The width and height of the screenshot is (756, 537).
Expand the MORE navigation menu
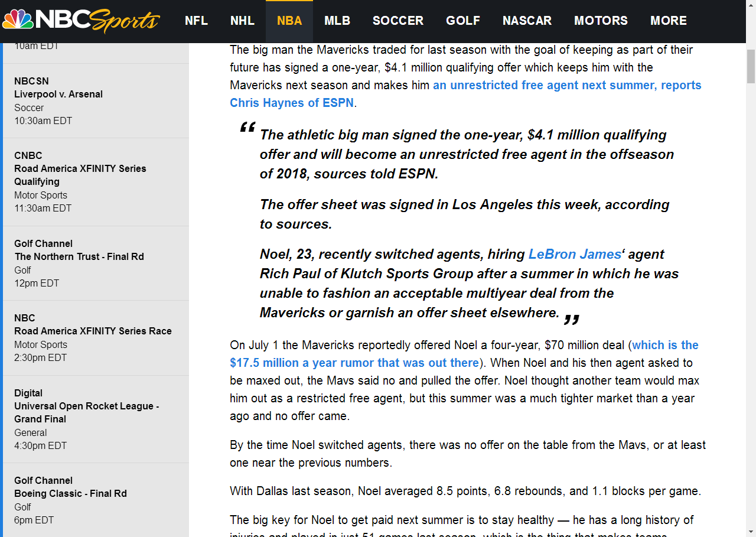668,21
